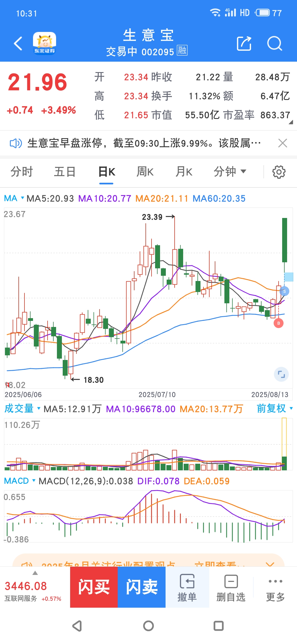Open the 成交量 volume indicator dropdown
Image resolution: width=297 pixels, height=644 pixels.
click(x=22, y=409)
